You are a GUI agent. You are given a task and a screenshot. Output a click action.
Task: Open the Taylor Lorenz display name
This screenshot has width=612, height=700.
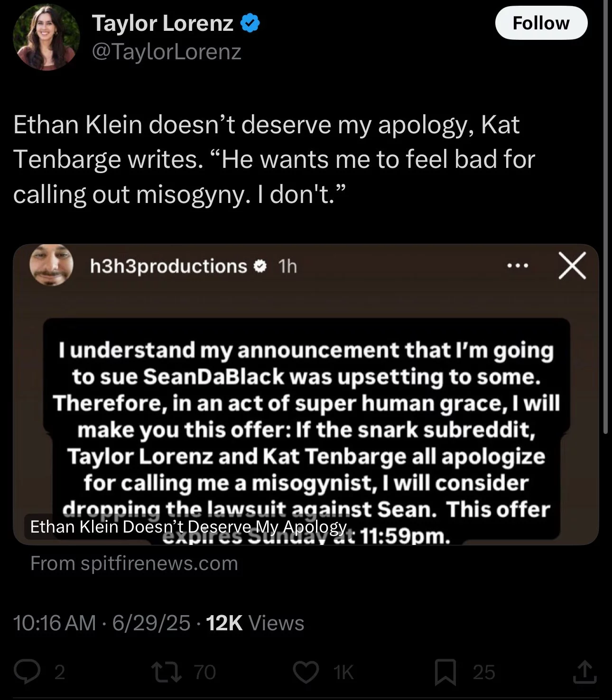coord(162,23)
